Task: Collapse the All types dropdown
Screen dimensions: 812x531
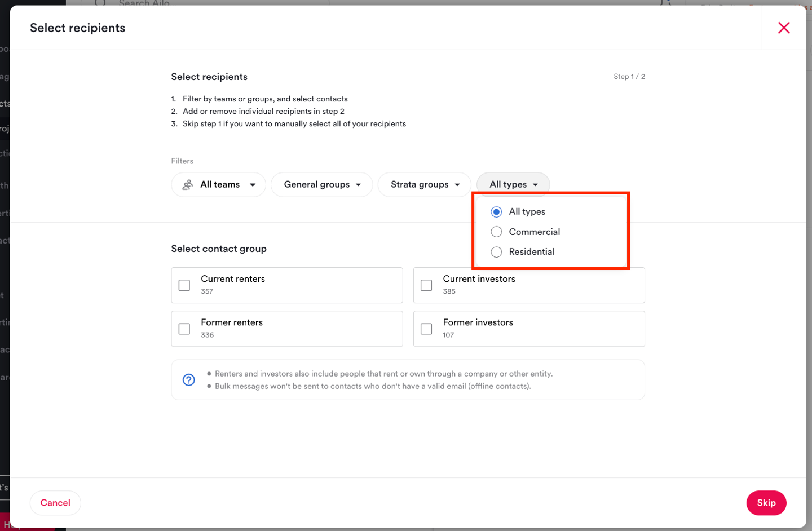Action: [x=513, y=185]
